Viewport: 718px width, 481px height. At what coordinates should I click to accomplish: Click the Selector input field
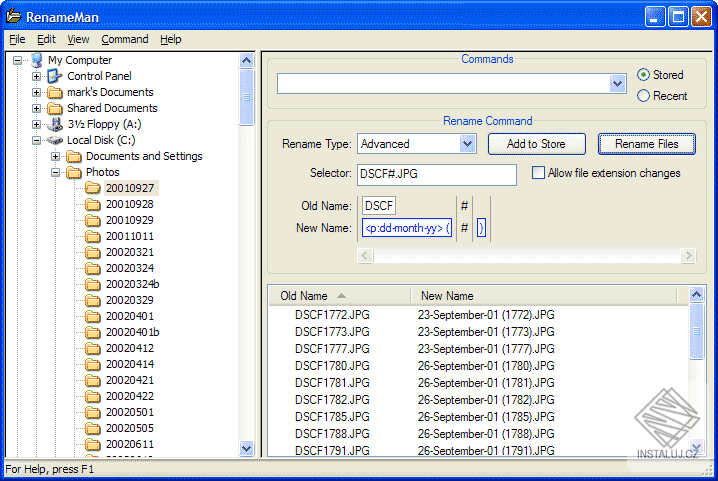(437, 174)
